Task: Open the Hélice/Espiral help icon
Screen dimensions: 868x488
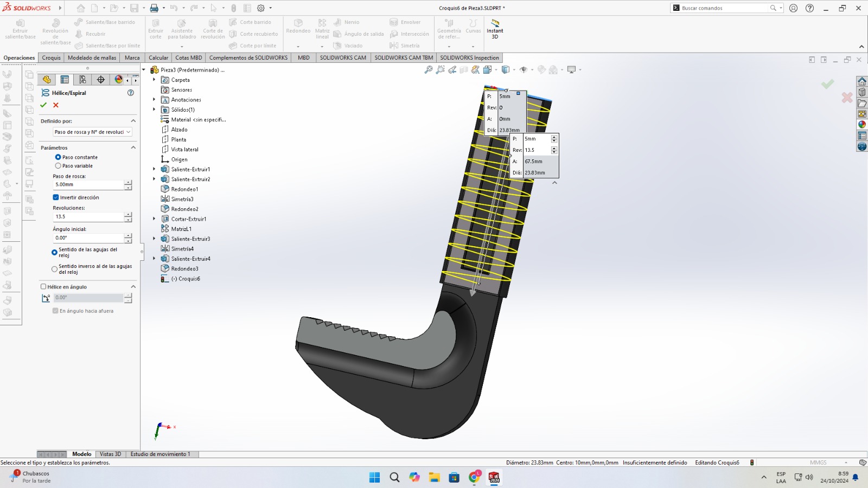Action: click(x=130, y=93)
